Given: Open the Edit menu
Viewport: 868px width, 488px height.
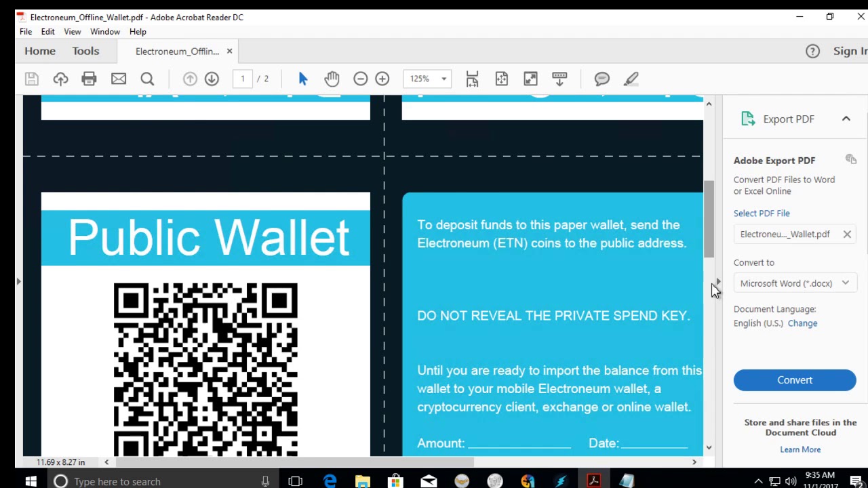Looking at the screenshot, I should [47, 32].
